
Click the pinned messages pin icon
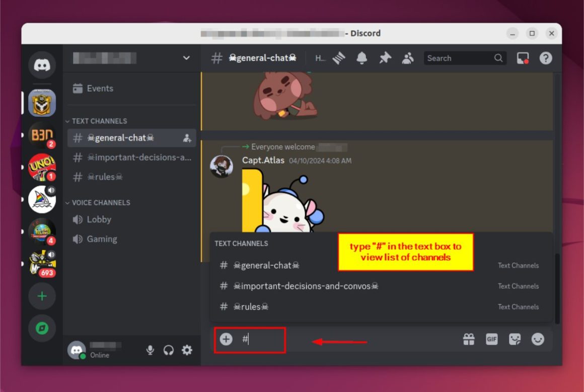[385, 58]
